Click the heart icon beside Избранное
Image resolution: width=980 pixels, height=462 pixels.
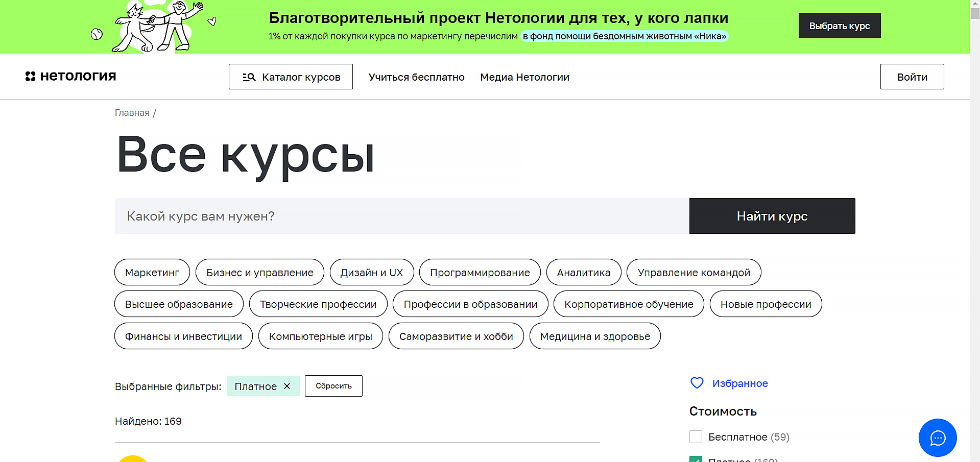697,383
